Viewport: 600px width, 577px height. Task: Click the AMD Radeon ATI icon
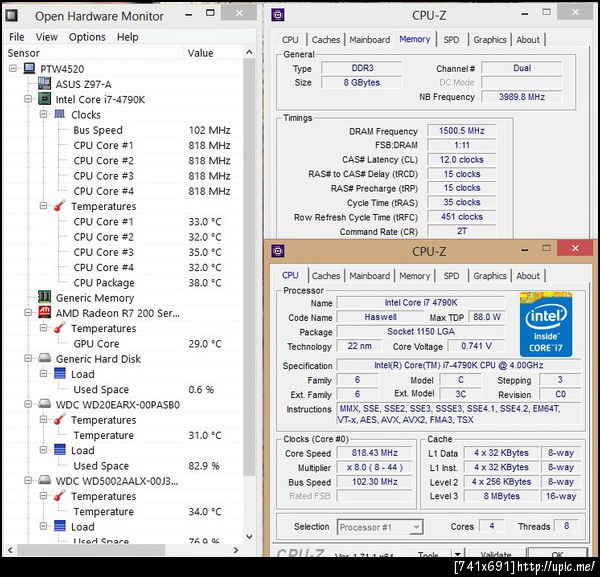44,313
